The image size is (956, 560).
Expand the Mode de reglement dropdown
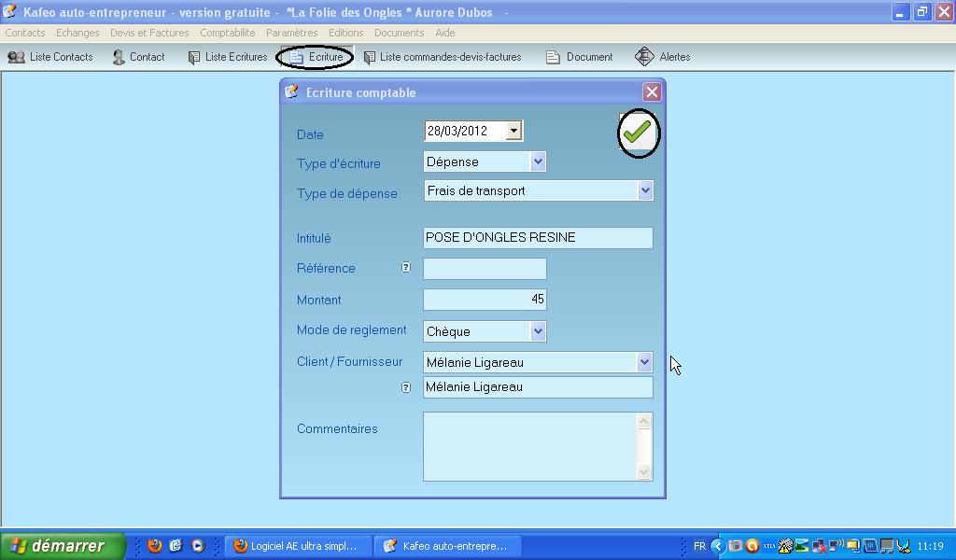(x=538, y=331)
